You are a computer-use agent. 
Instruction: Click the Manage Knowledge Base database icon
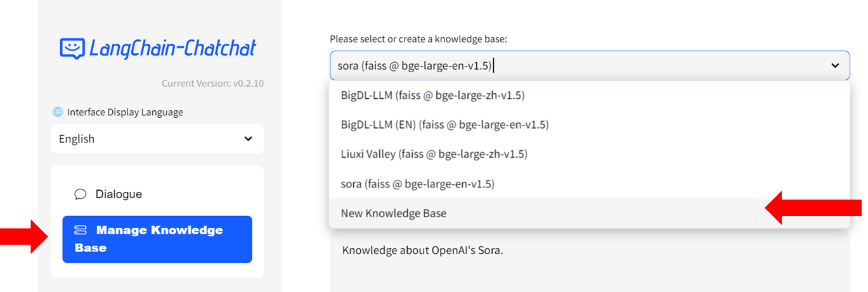(x=81, y=230)
